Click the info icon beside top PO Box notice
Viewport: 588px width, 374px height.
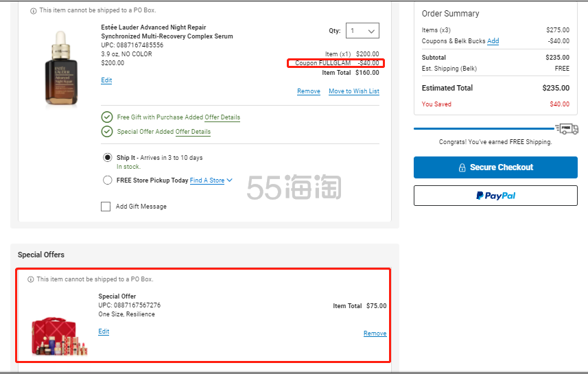coord(34,11)
